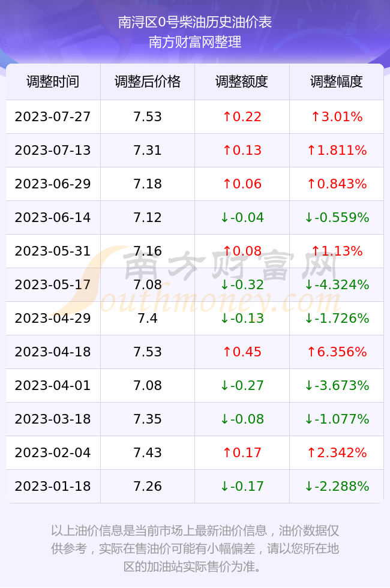Click the red ↑0.22 adjustment value
Image resolution: width=390 pixels, height=588 pixels.
pyautogui.click(x=242, y=116)
